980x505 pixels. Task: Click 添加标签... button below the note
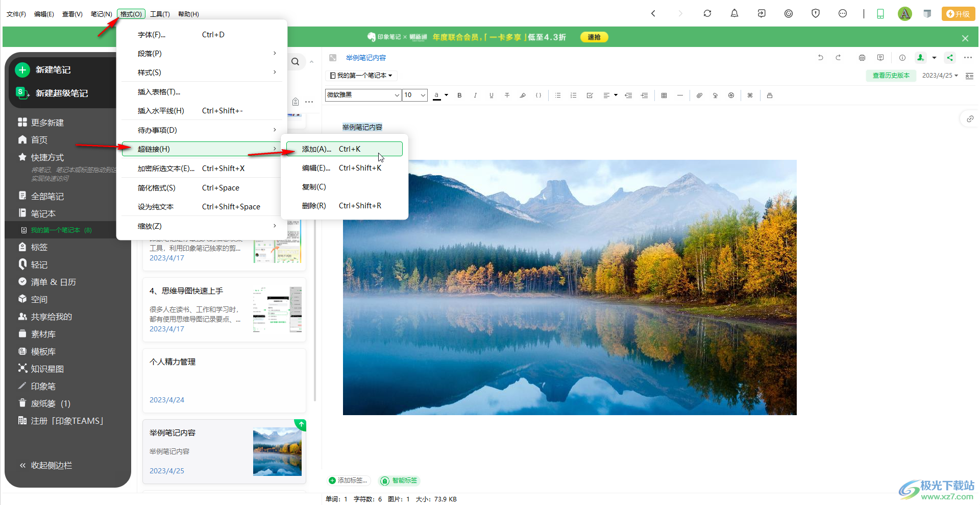pyautogui.click(x=349, y=480)
